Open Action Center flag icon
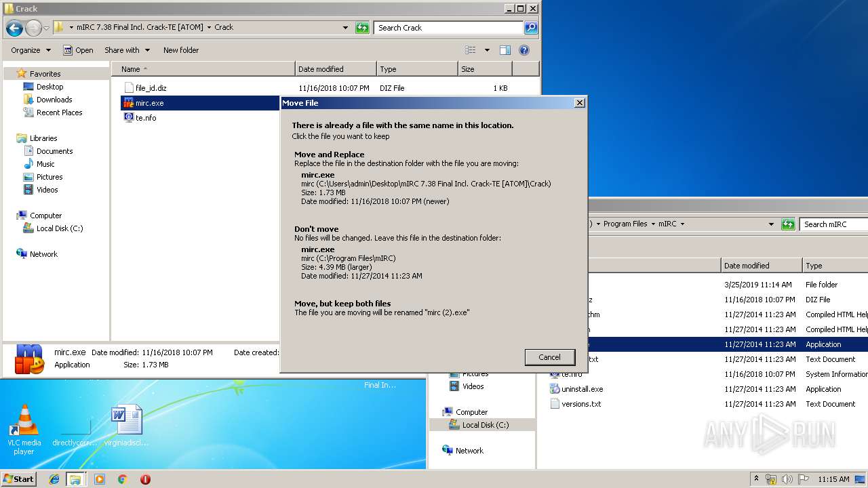The image size is (868, 488). 804,479
